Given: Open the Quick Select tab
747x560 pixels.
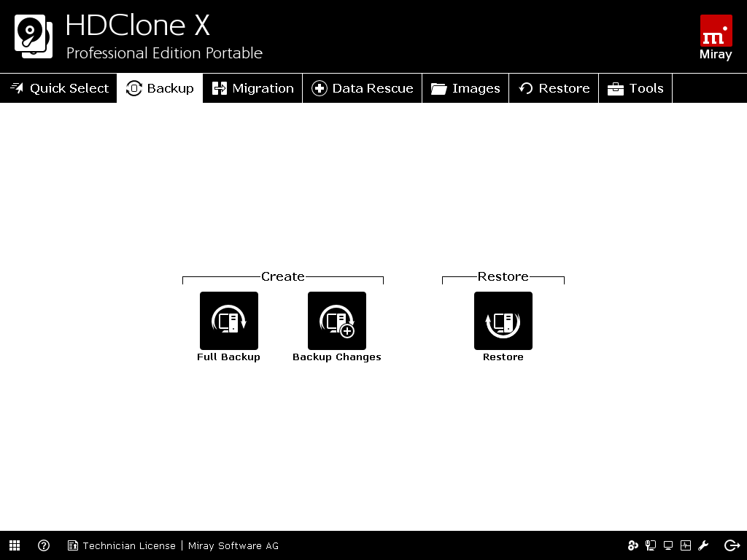Looking at the screenshot, I should tap(58, 88).
